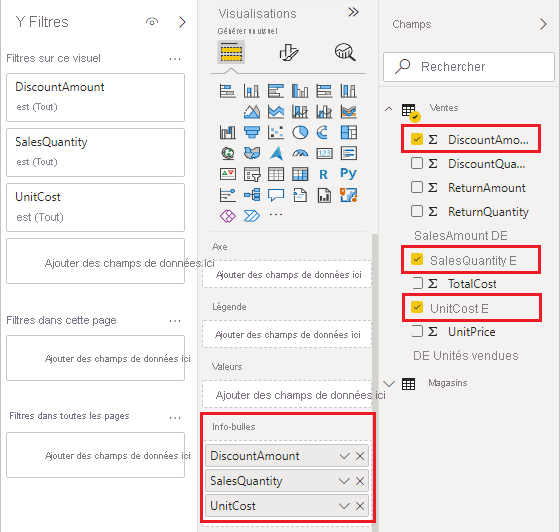The height and width of the screenshot is (532, 560).
Task: Select the slicer visual
Action: (x=252, y=174)
